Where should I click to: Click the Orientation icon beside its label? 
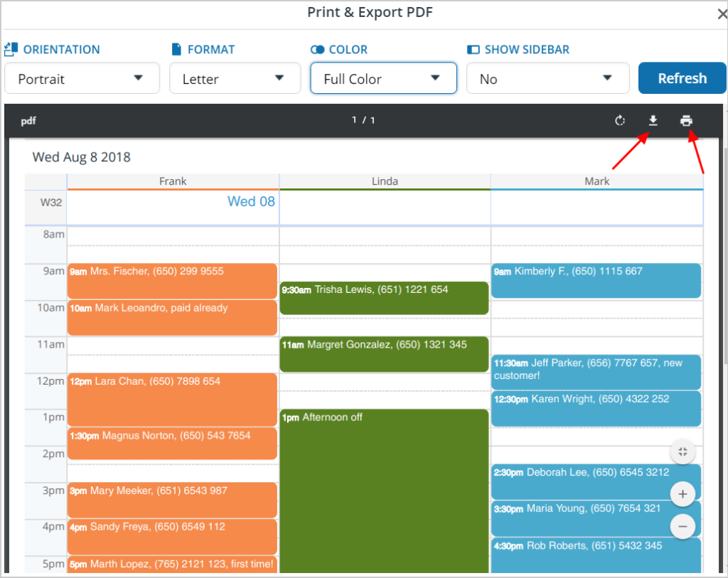click(x=11, y=49)
